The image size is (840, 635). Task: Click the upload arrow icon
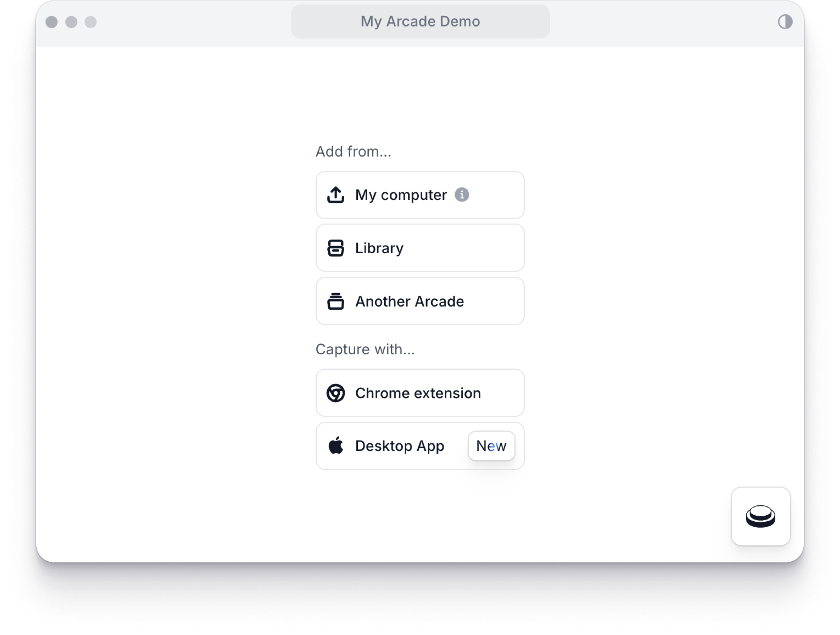pos(335,195)
